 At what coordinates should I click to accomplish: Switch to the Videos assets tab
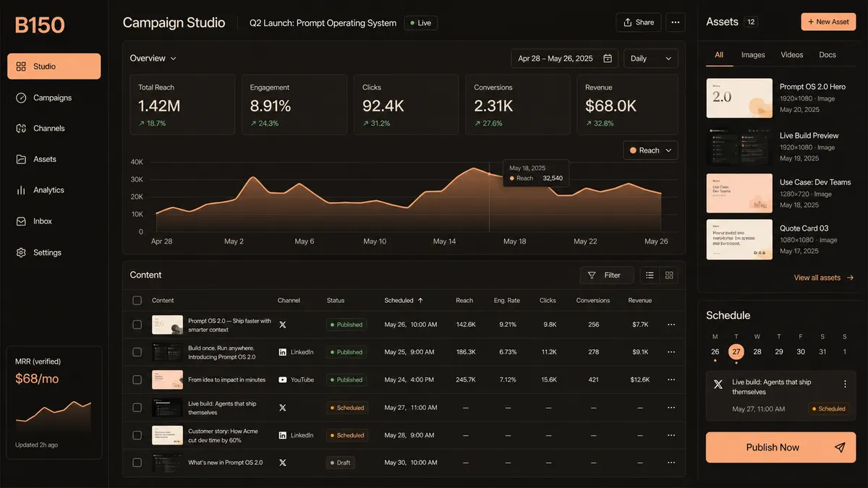(792, 55)
